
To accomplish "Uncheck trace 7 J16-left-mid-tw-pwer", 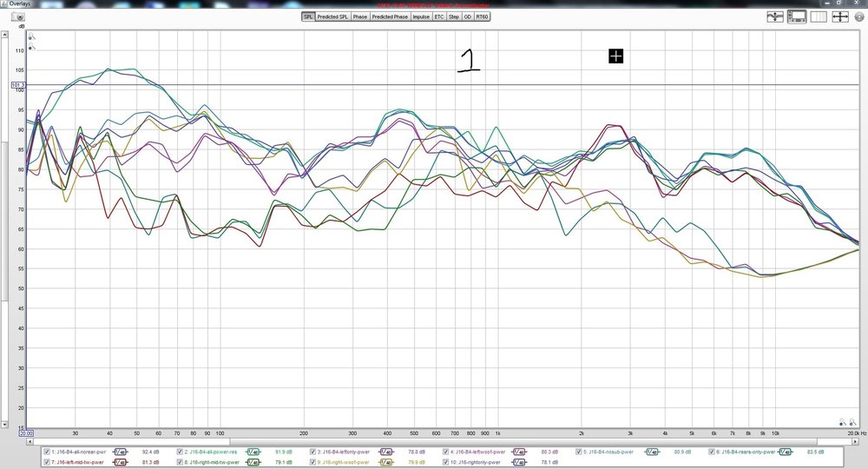I will pyautogui.click(x=47, y=462).
